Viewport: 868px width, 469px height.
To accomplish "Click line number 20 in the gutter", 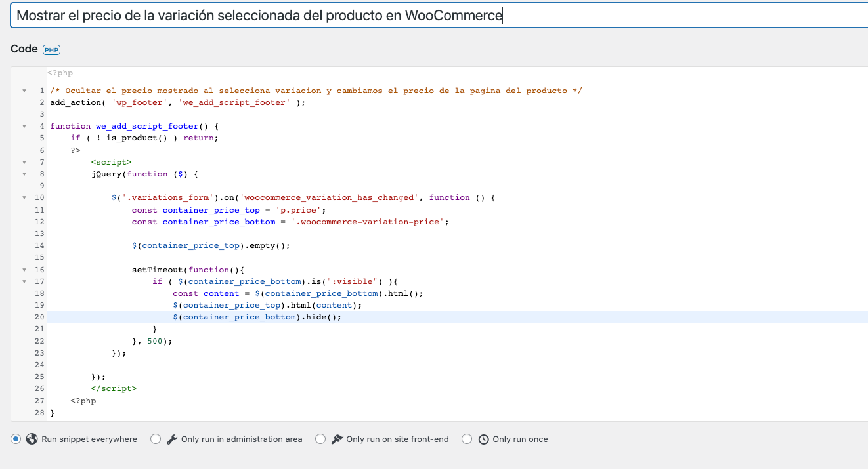I will tap(39, 317).
